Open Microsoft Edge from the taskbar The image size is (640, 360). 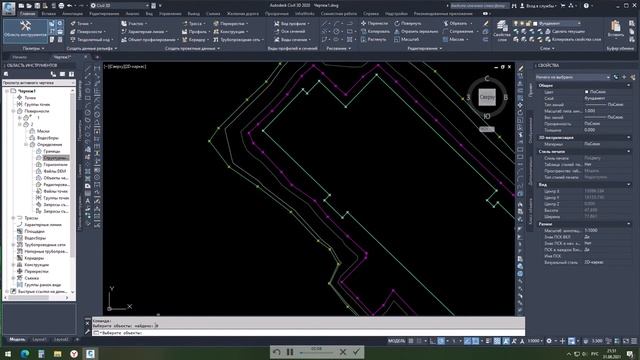[x=24, y=353]
